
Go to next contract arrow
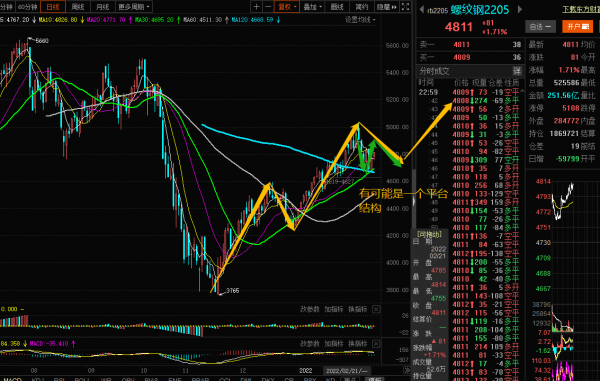pos(520,10)
